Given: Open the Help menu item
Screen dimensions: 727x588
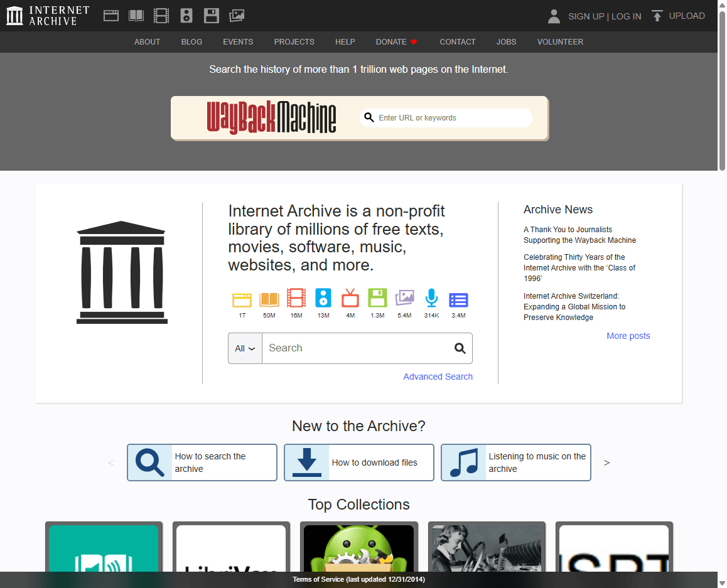Looking at the screenshot, I should (345, 41).
